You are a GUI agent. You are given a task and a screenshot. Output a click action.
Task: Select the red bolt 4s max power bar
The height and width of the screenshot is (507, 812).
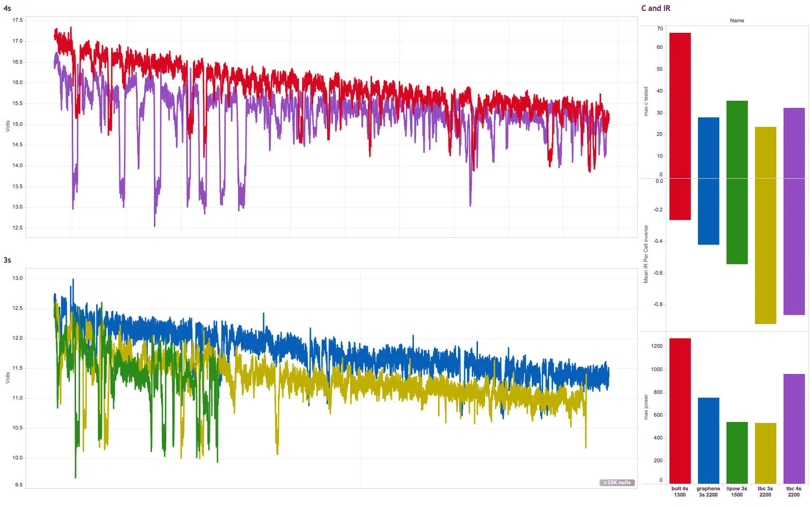click(679, 411)
